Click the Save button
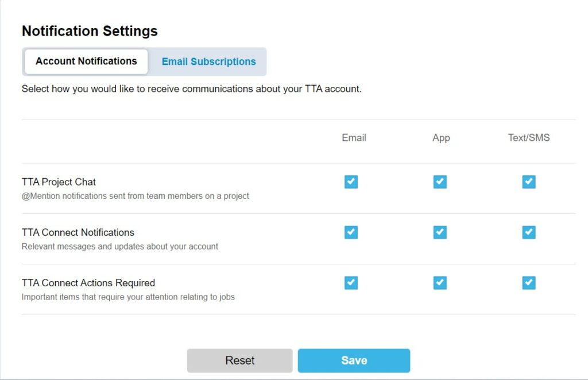588x380 pixels. tap(354, 360)
